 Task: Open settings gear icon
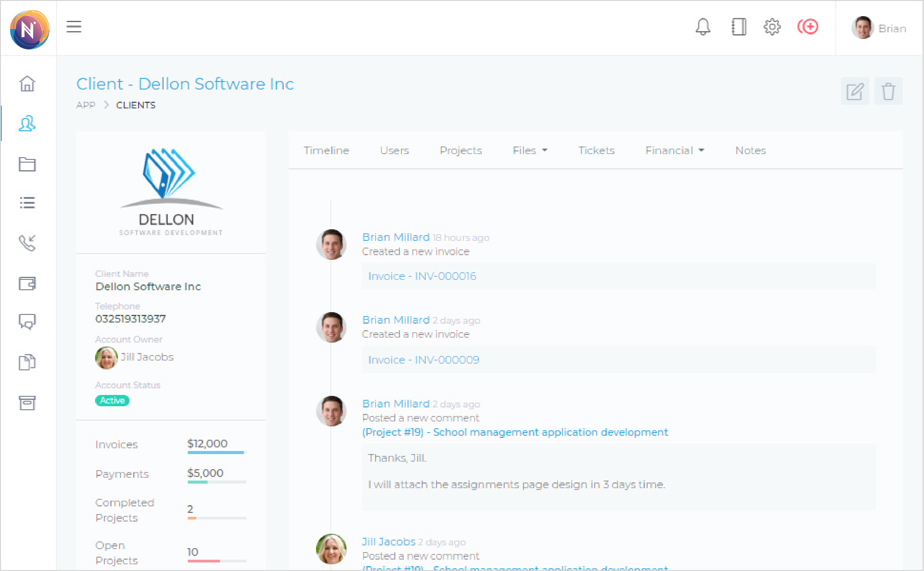coord(772,27)
